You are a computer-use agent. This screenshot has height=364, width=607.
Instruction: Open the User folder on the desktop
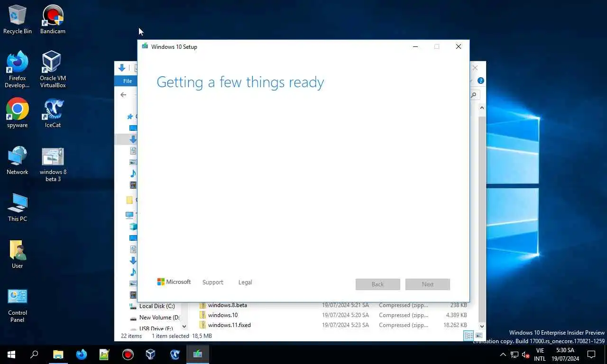click(18, 254)
